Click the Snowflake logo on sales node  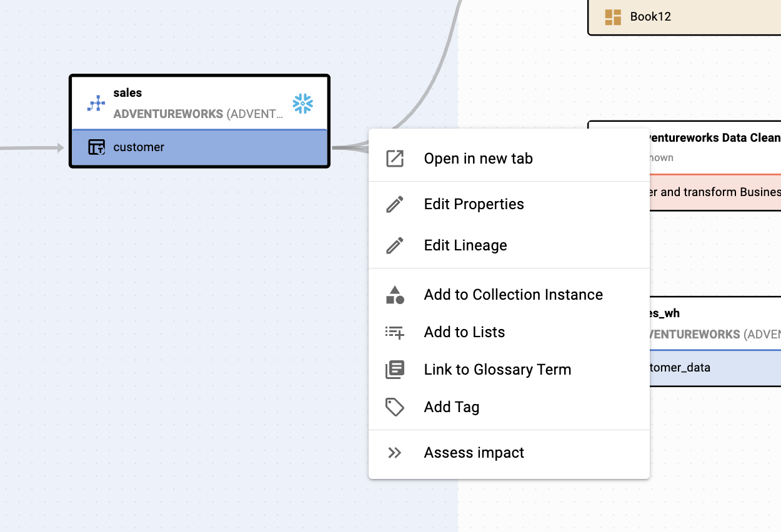[302, 104]
